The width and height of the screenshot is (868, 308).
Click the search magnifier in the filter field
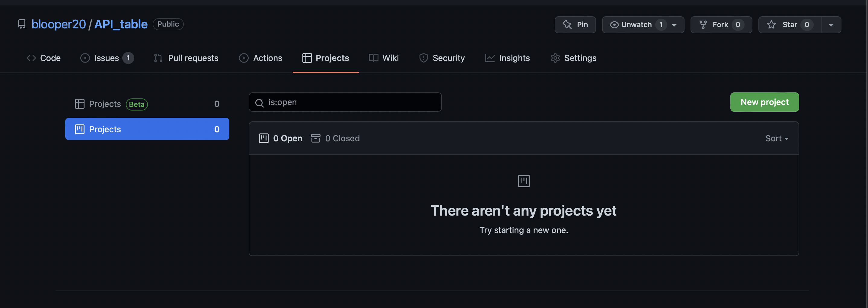[x=260, y=103]
